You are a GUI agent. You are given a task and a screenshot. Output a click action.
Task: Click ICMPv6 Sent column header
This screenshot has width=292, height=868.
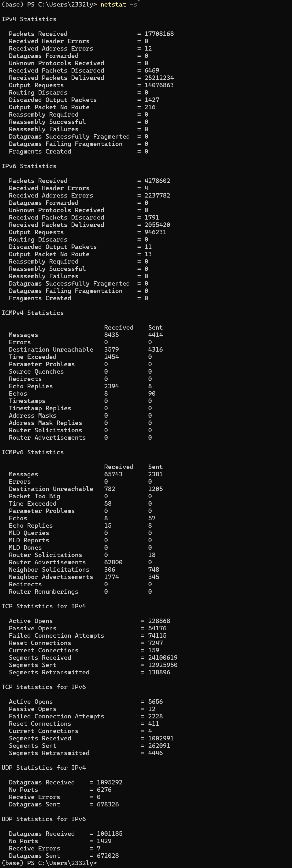coord(156,467)
